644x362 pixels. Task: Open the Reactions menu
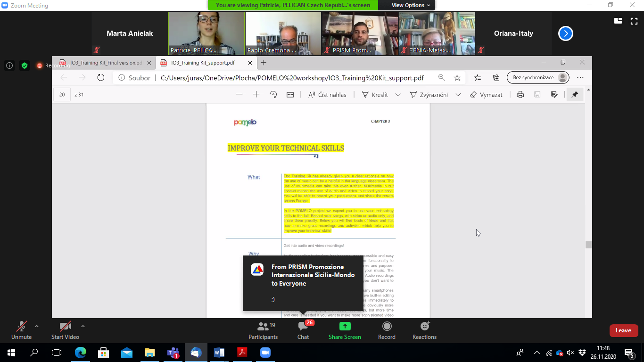424,330
